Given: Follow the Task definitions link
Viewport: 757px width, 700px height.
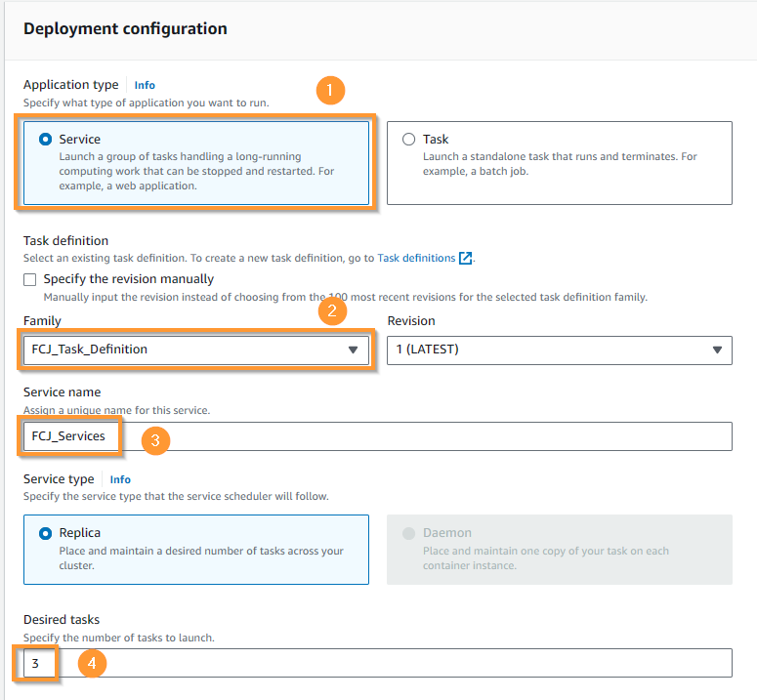Looking at the screenshot, I should [x=416, y=258].
